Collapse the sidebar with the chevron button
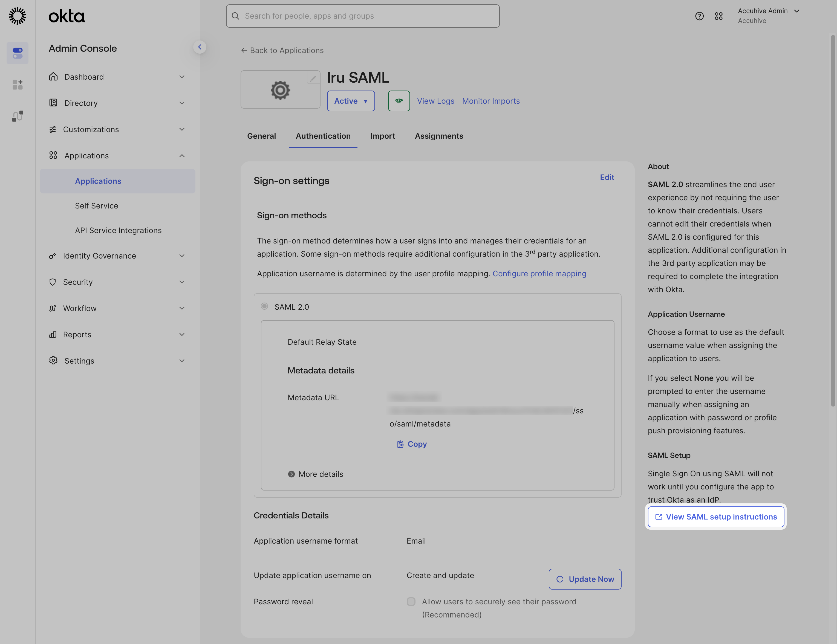The height and width of the screenshot is (644, 837). pos(200,47)
